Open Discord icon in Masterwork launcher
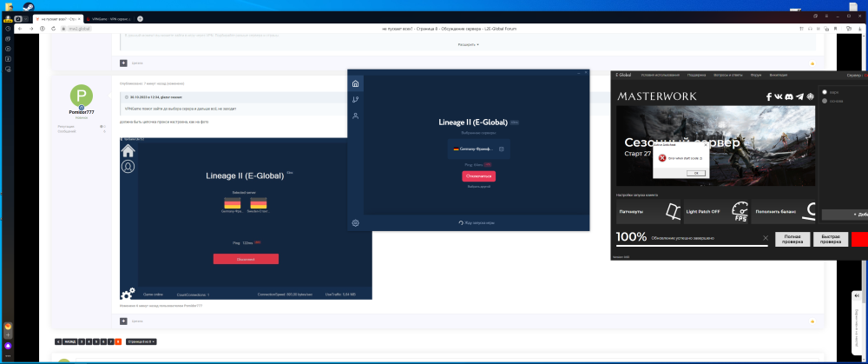 788,96
